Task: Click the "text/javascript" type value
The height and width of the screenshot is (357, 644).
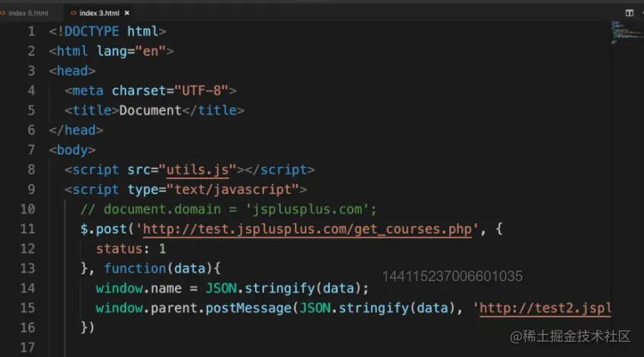Action: [x=232, y=189]
